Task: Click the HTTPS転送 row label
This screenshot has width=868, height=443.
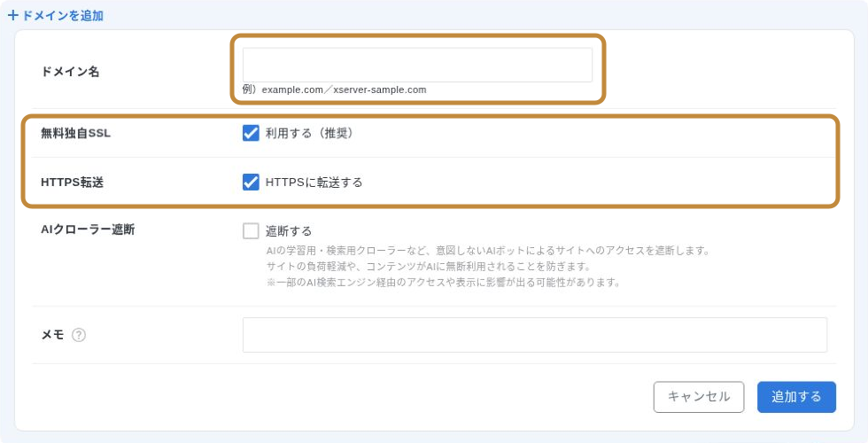Action: 72,182
